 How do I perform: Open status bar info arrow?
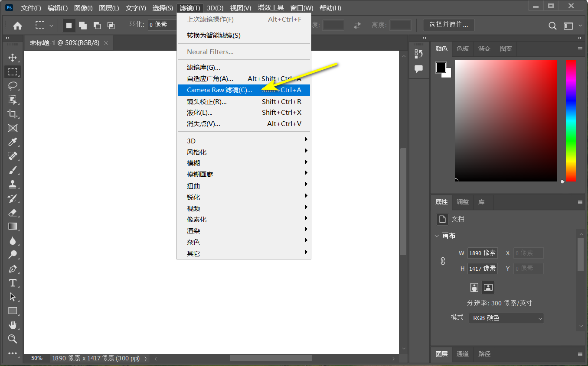[x=145, y=359]
